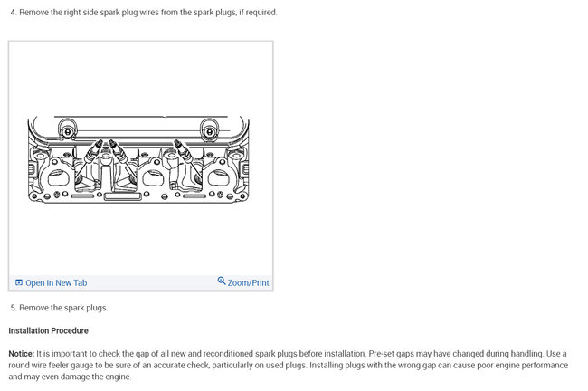Click the Open In New Tab icon

pos(19,282)
